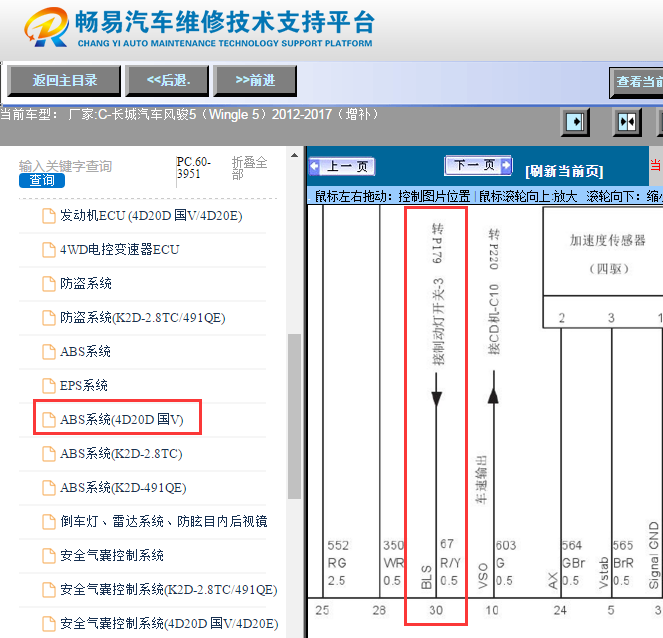Open 安全气囊控制系统(K2D-2.8TC/491QE) item

(169, 589)
